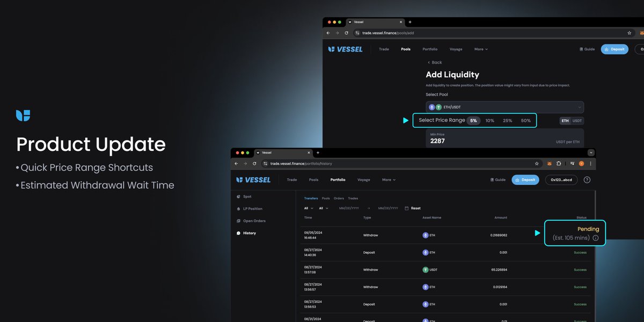Click the start date MM/DD/YYYY field

[348, 208]
